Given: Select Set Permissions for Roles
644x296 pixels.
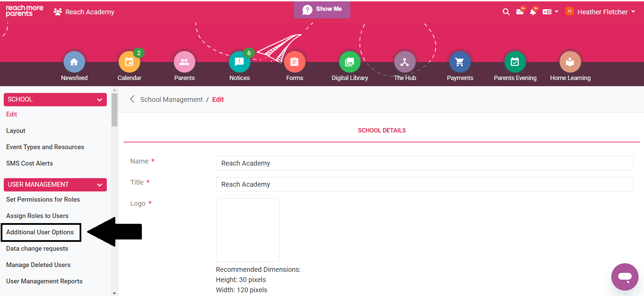Looking at the screenshot, I should tap(43, 200).
